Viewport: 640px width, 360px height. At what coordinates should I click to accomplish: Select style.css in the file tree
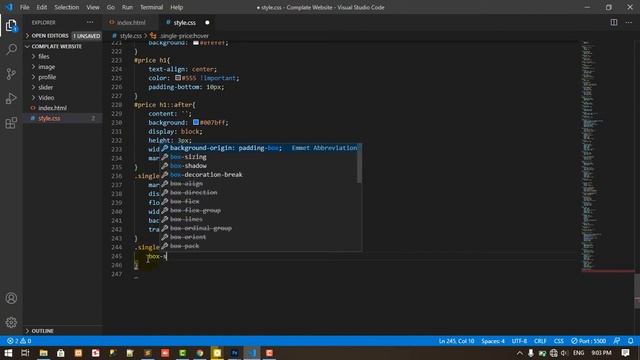[63, 118]
